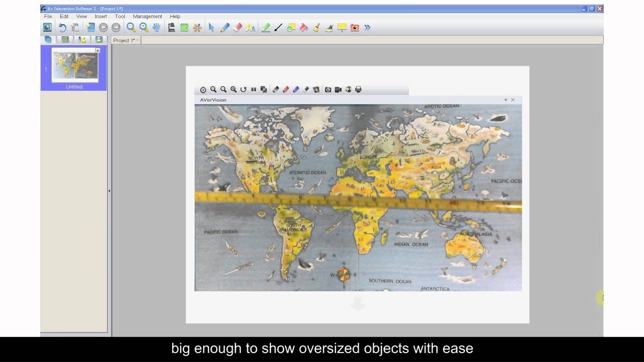The width and height of the screenshot is (644, 362).
Task: Close the Project 1 tab
Action: pyautogui.click(x=137, y=40)
